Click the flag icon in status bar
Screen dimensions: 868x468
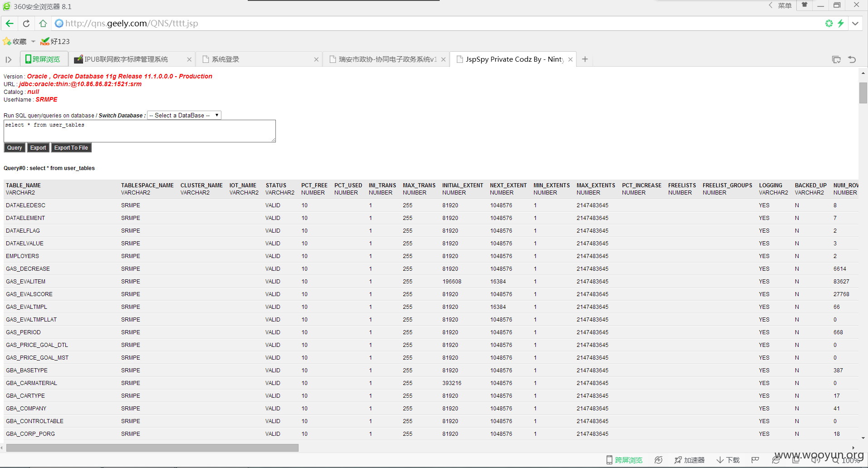(x=755, y=460)
